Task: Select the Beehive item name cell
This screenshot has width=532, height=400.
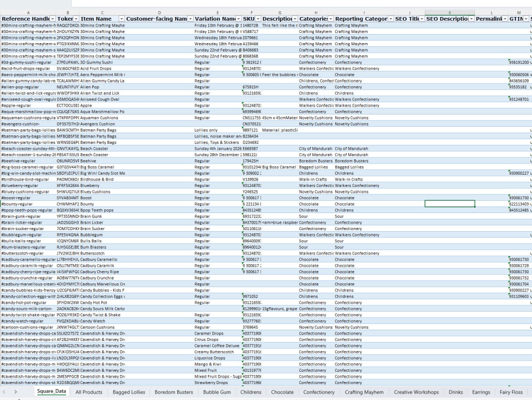Action: pyautogui.click(x=102, y=161)
